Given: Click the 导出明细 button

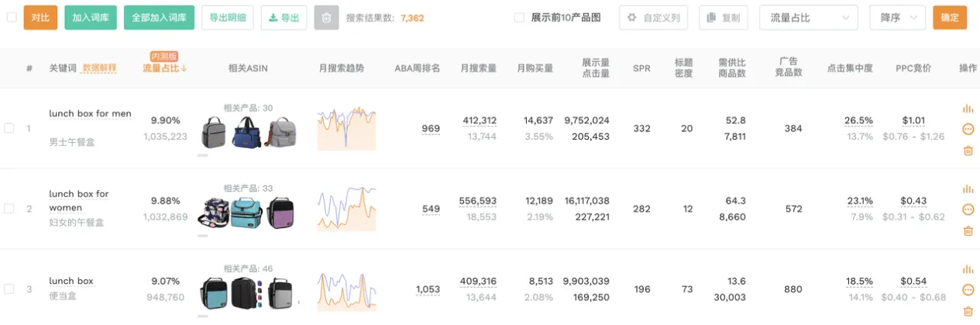Looking at the screenshot, I should [x=227, y=17].
